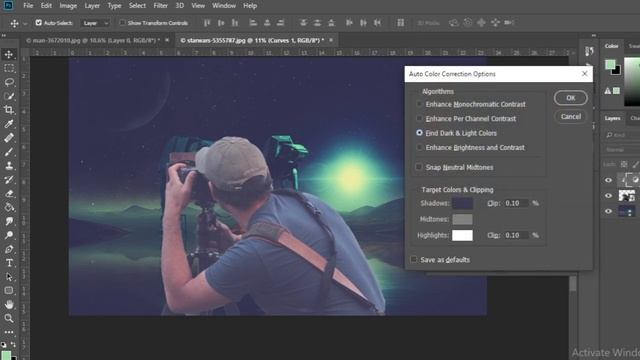The width and height of the screenshot is (640, 360).
Task: Open the File menu
Action: point(28,6)
